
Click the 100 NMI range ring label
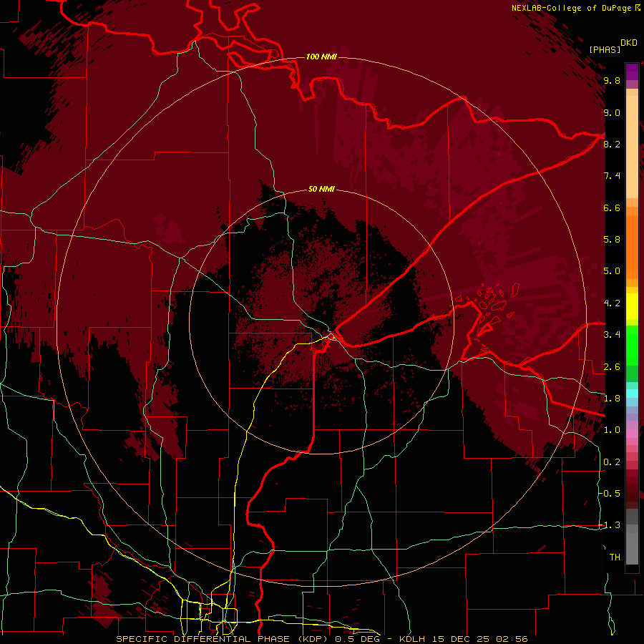[x=321, y=57]
